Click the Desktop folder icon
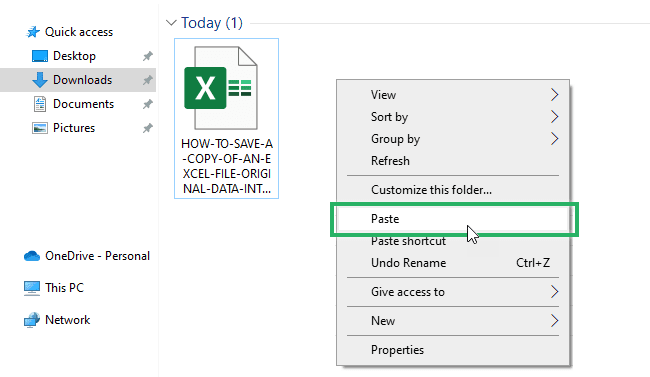 (40, 56)
